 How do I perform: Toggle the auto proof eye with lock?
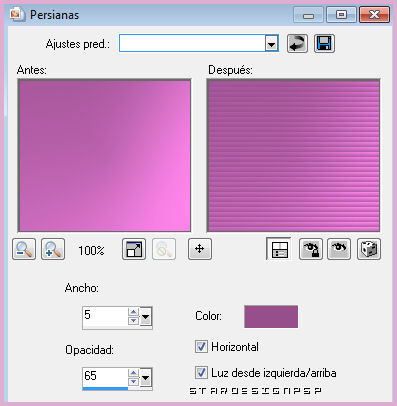tap(311, 249)
